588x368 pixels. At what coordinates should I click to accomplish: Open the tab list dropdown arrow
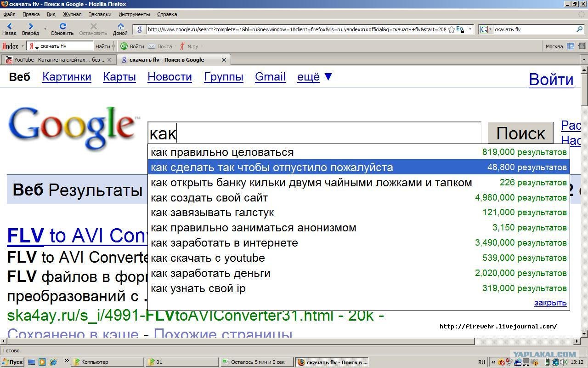pyautogui.click(x=584, y=60)
